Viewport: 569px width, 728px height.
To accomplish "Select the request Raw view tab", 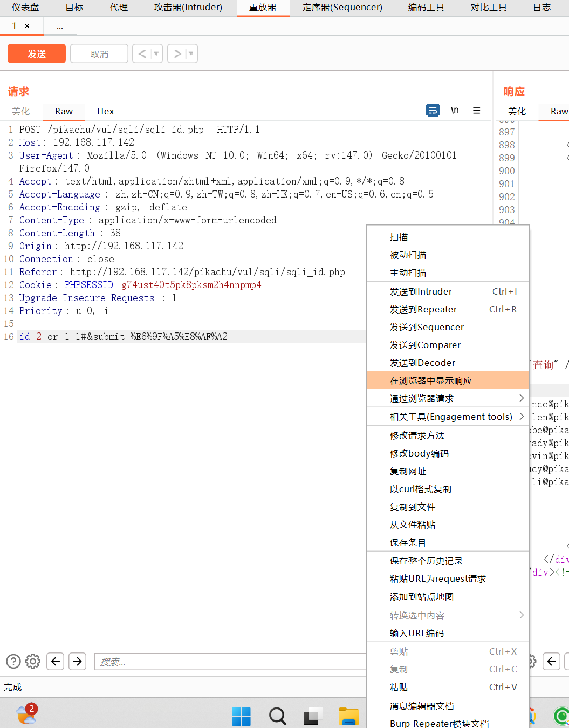I will point(64,111).
